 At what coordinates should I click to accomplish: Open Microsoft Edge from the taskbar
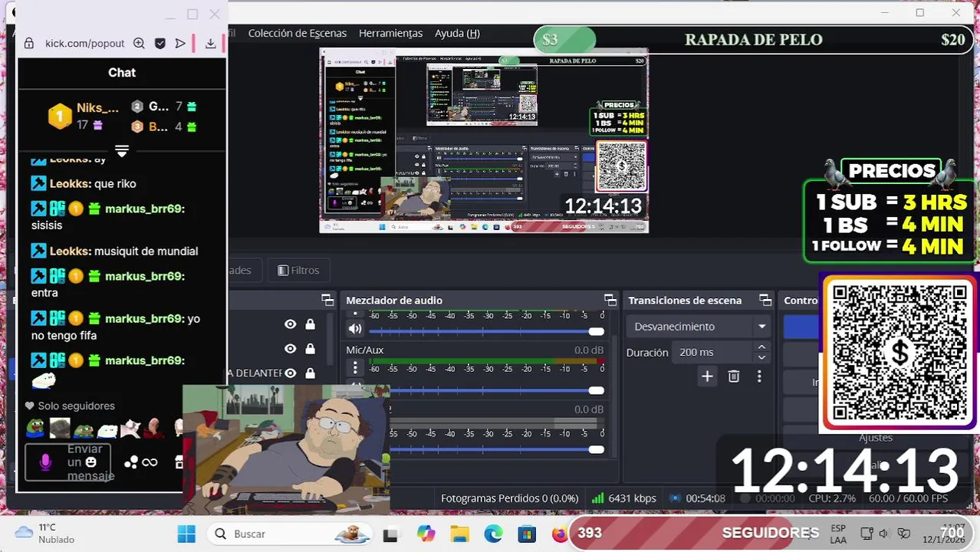tap(493, 534)
